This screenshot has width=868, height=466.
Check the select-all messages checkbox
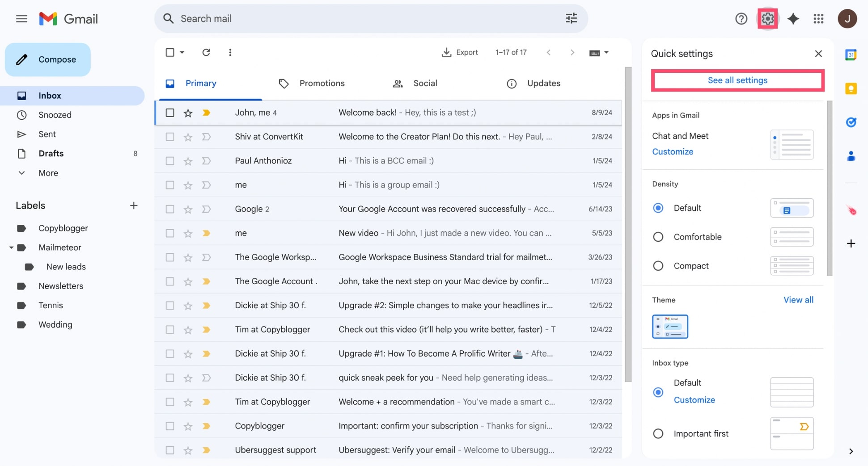(170, 52)
